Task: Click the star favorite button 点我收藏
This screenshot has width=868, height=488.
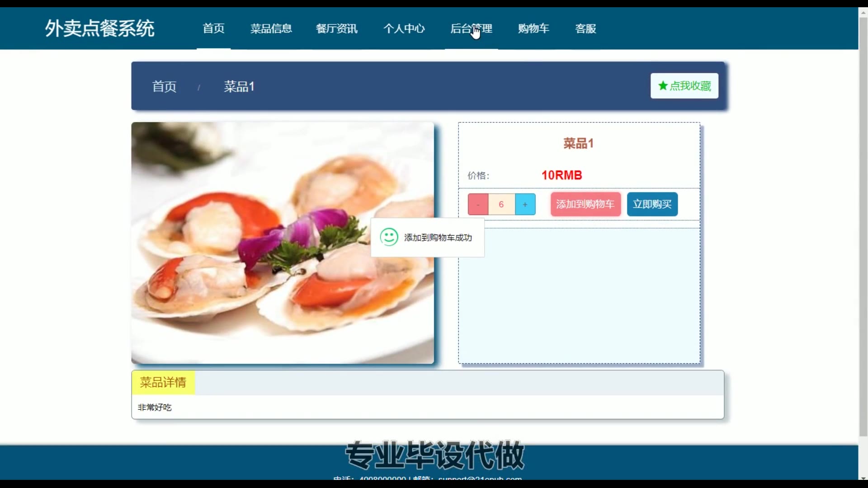Action: pos(684,86)
